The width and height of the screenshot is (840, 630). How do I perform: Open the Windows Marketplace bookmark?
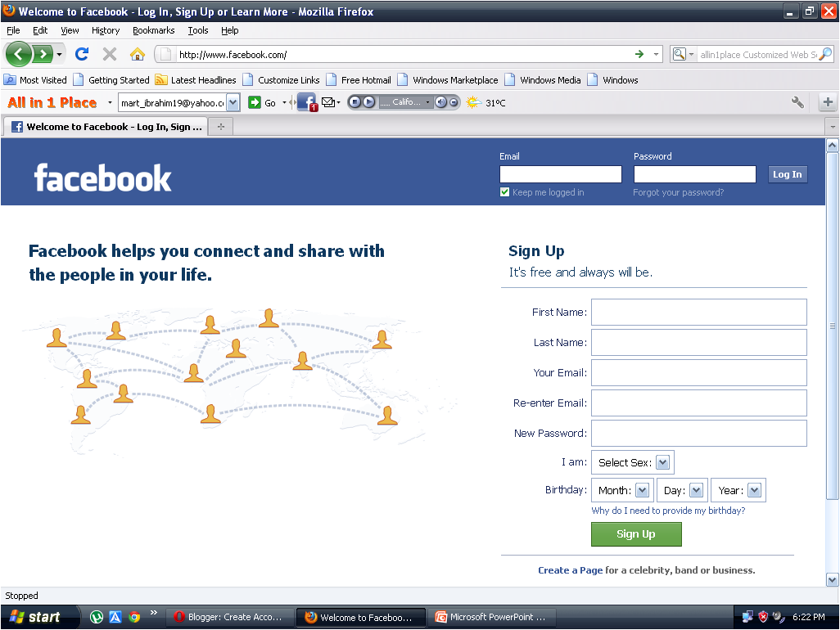(x=449, y=80)
